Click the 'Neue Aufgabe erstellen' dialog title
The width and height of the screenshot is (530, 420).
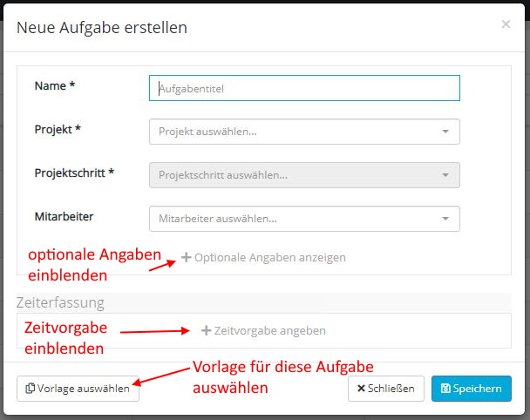pos(102,27)
